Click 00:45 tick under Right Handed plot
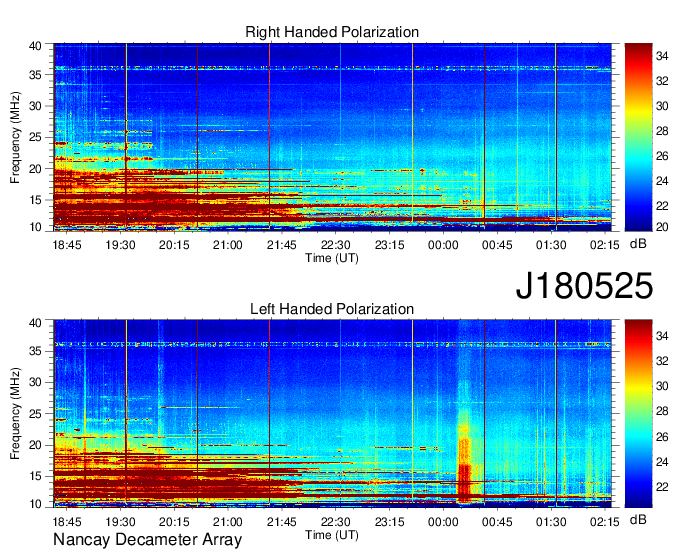Viewport: 680px width, 552px height. click(x=497, y=245)
